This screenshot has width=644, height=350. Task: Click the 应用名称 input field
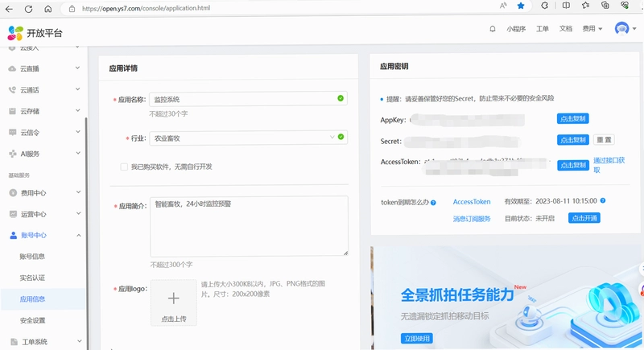coord(249,98)
